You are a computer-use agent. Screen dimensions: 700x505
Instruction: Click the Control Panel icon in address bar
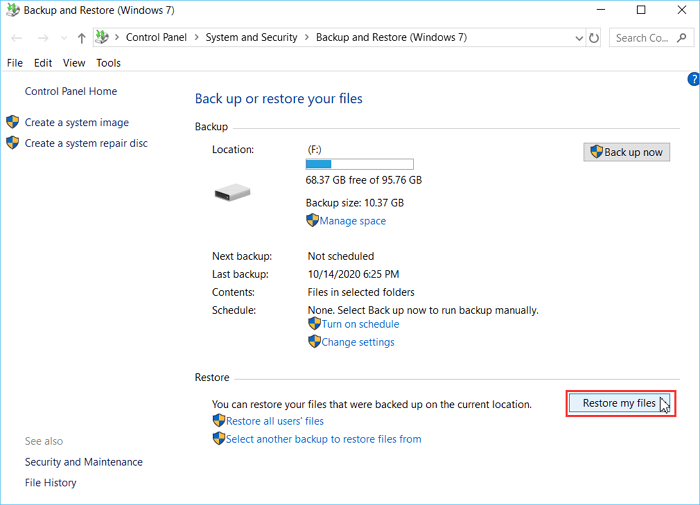click(102, 38)
